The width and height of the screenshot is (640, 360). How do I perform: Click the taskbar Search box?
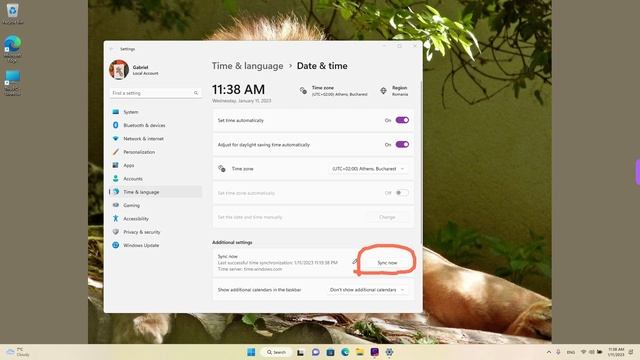(276, 352)
